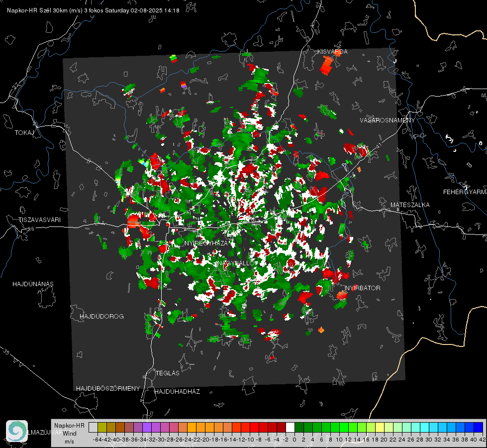The width and height of the screenshot is (487, 448).
Task: Click the NYÍRBÁTOR city label
Action: tap(363, 288)
